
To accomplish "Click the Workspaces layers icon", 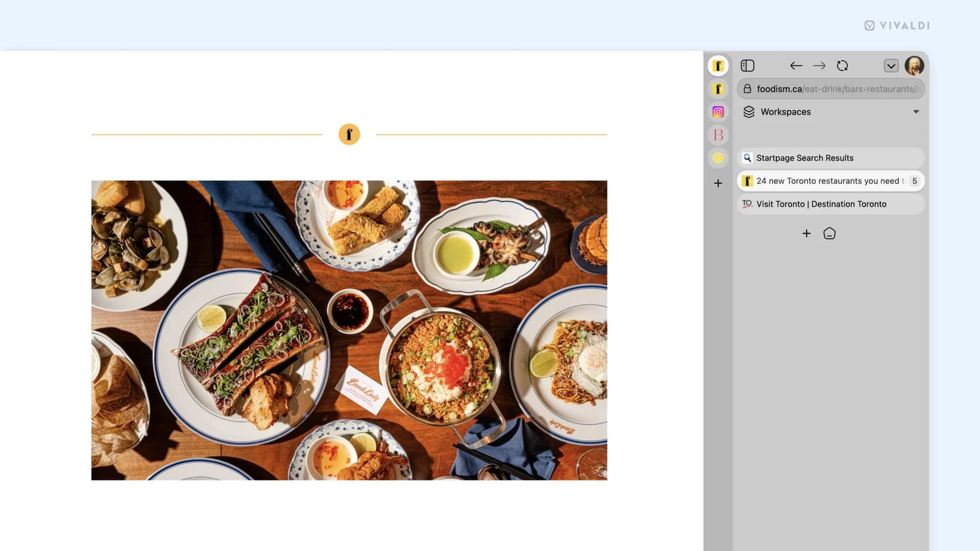I will (x=749, y=112).
